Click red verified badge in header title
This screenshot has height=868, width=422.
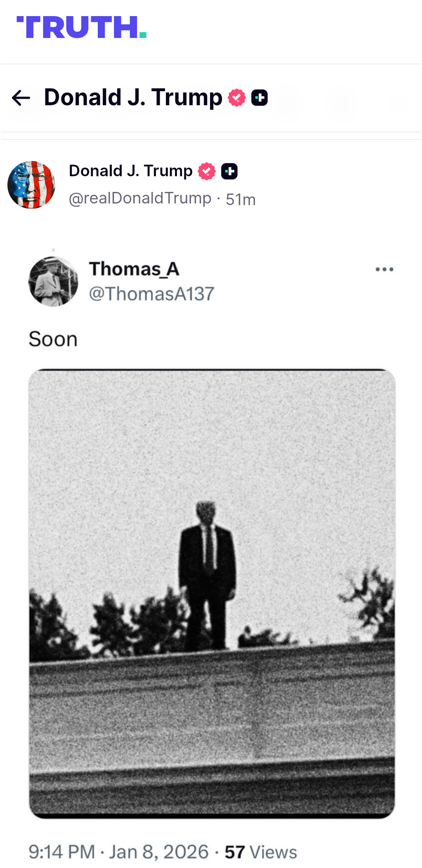coord(237,98)
